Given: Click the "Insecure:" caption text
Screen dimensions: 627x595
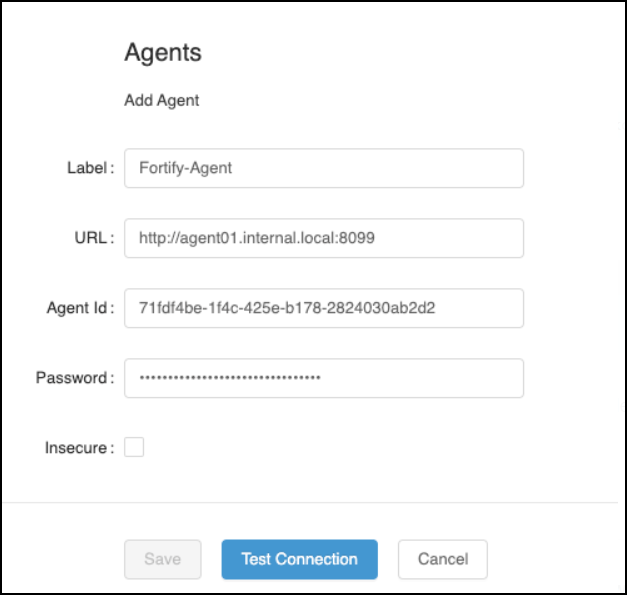Looking at the screenshot, I should 78,448.
